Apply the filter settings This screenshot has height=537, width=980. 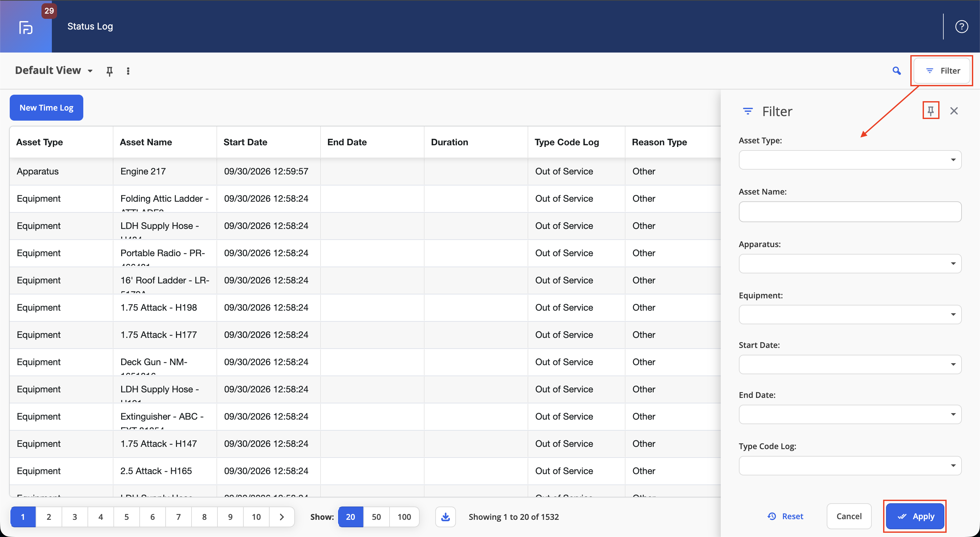[x=915, y=517]
